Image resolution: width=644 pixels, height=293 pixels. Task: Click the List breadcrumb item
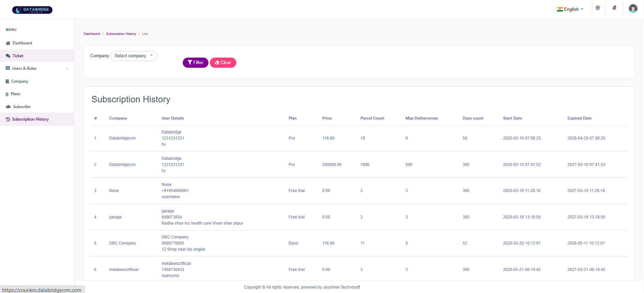pos(145,34)
